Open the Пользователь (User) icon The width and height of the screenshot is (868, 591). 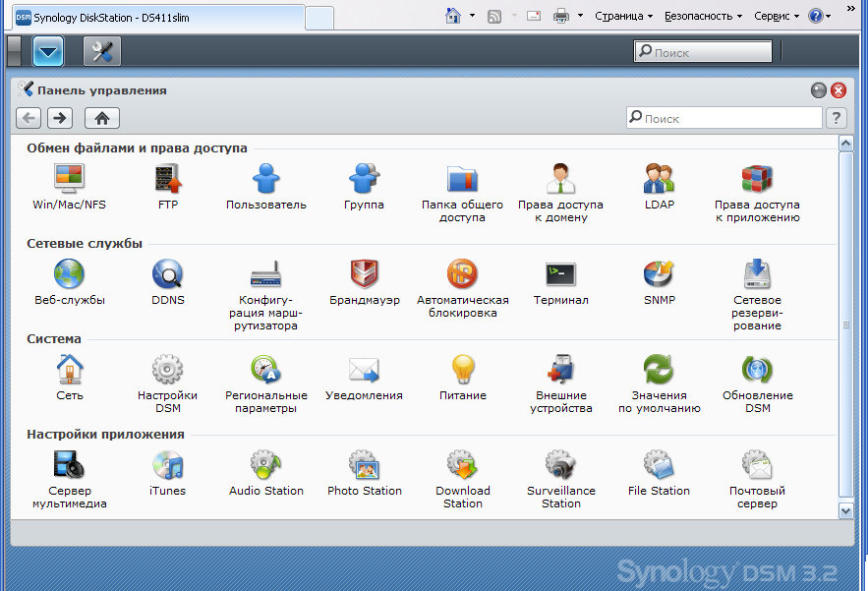(x=266, y=178)
